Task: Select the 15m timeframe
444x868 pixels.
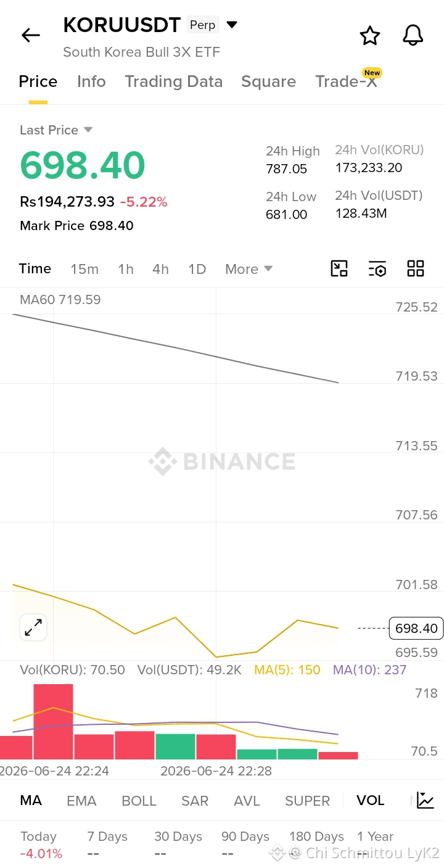Action: 84,269
